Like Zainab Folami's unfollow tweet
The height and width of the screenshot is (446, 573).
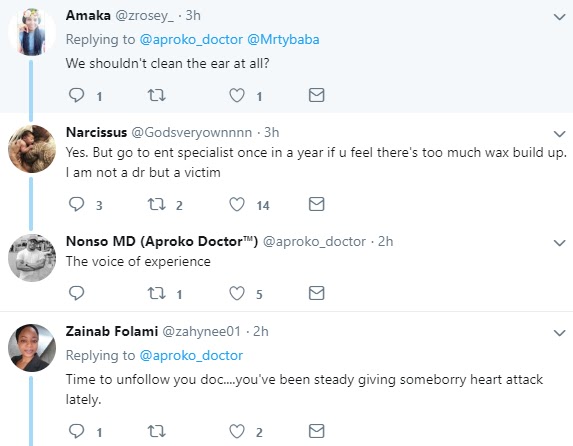[236, 431]
